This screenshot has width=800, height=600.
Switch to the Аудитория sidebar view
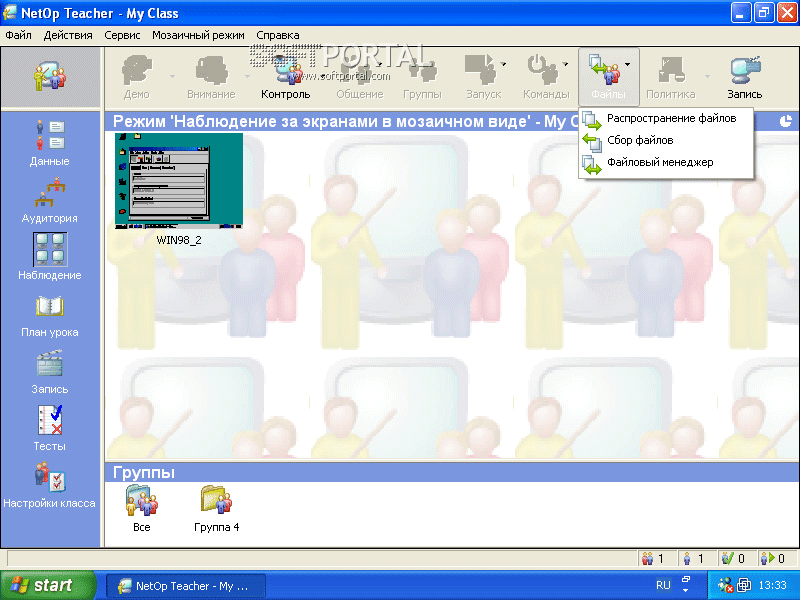(49, 200)
